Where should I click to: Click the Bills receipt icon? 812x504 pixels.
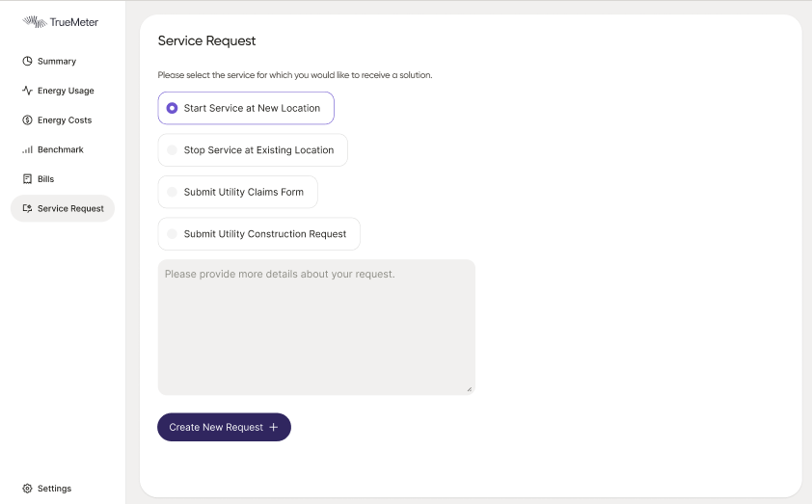(x=27, y=179)
